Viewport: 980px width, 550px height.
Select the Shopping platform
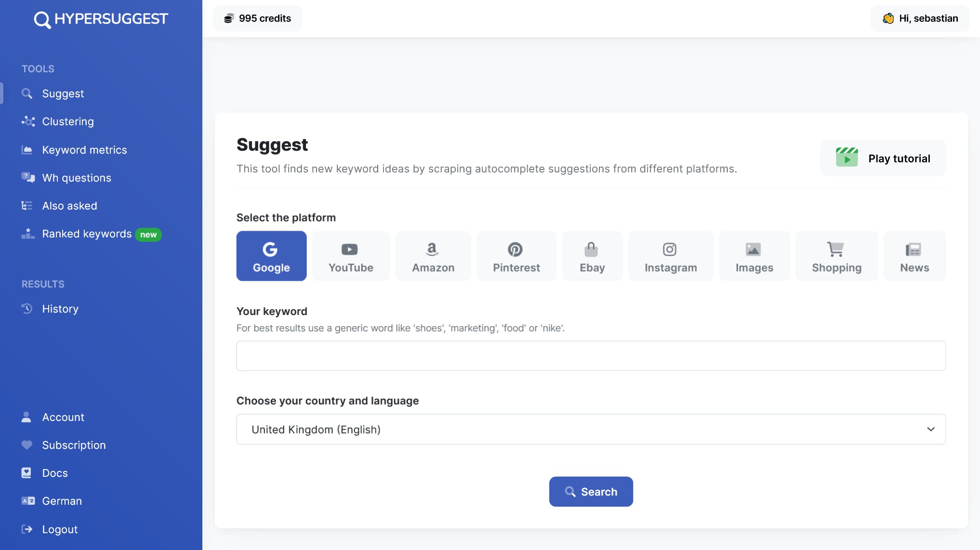point(836,256)
